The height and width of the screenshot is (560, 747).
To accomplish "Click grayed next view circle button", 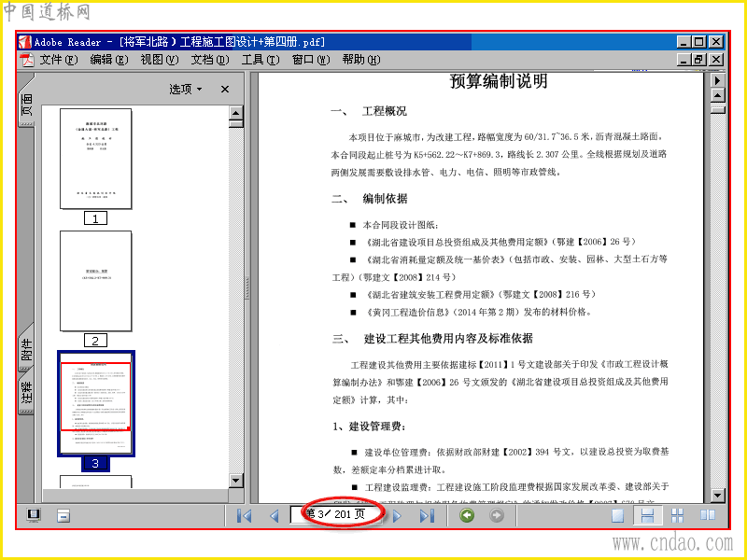I will pos(497,515).
